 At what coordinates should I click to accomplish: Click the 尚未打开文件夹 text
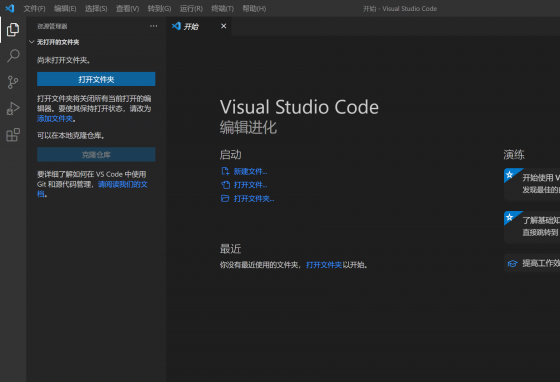pos(64,60)
